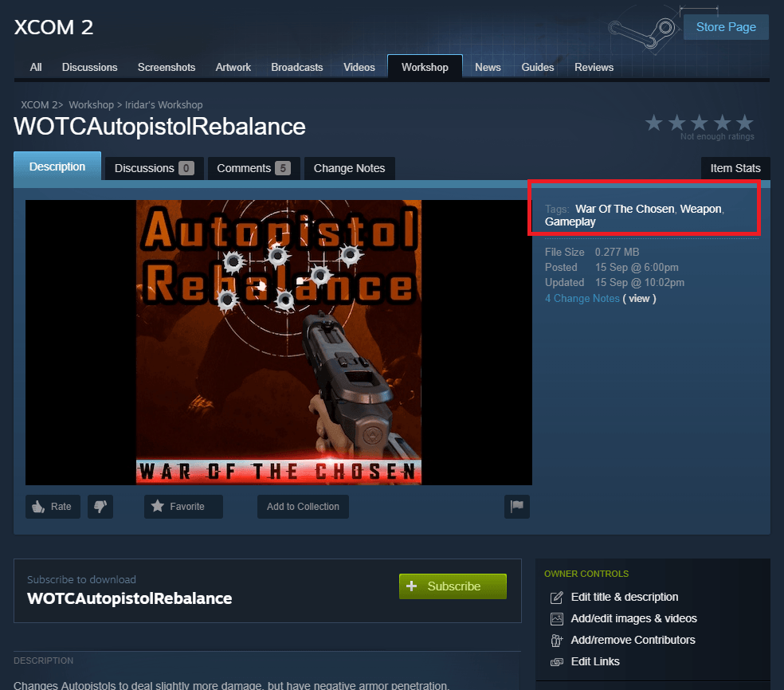The height and width of the screenshot is (690, 784).
Task: Click the DESCRIPTION section heading
Action: [44, 661]
